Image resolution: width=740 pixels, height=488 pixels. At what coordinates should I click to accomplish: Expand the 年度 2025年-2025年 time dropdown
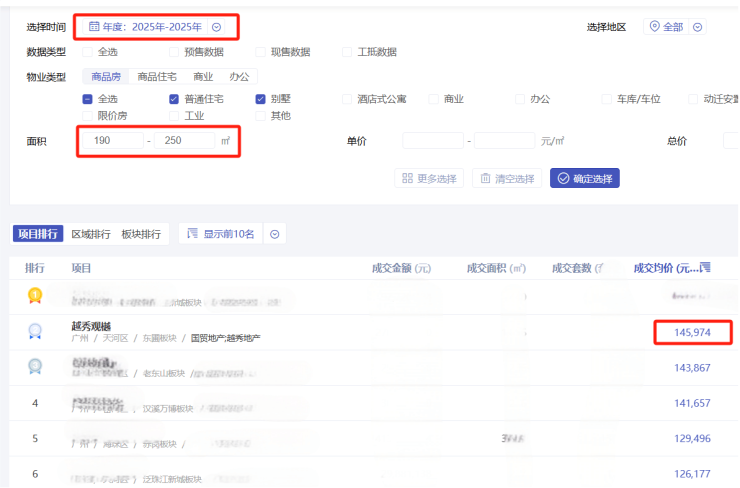click(216, 27)
